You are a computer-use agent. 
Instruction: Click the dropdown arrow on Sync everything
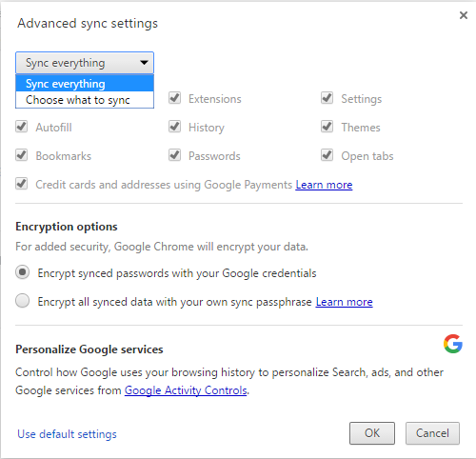[x=144, y=63]
